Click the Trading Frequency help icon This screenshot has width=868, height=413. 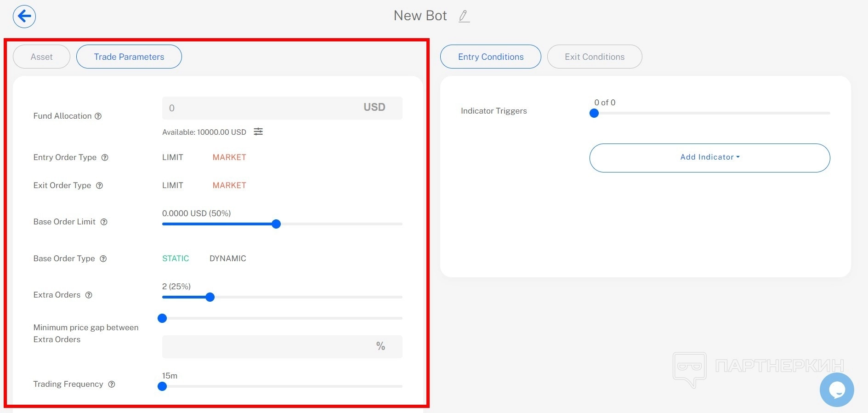112,384
